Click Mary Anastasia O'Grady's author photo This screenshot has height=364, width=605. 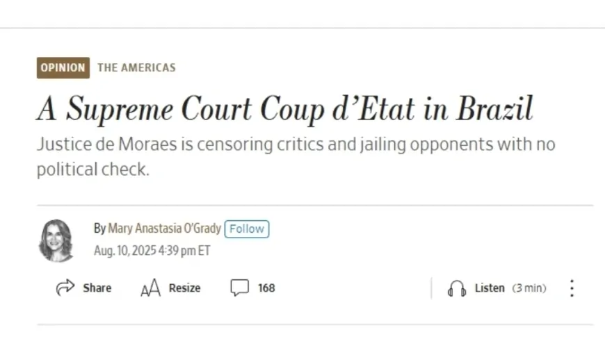click(56, 240)
